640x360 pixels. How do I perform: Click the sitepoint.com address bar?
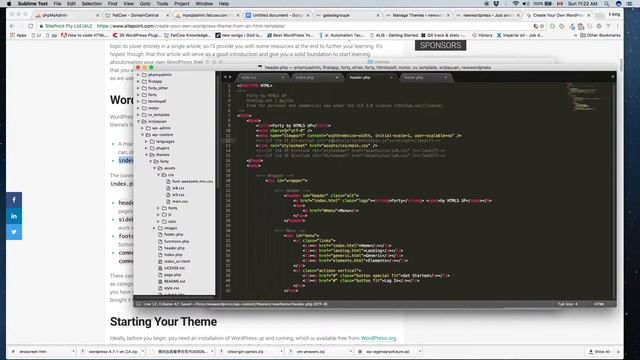pos(286,26)
